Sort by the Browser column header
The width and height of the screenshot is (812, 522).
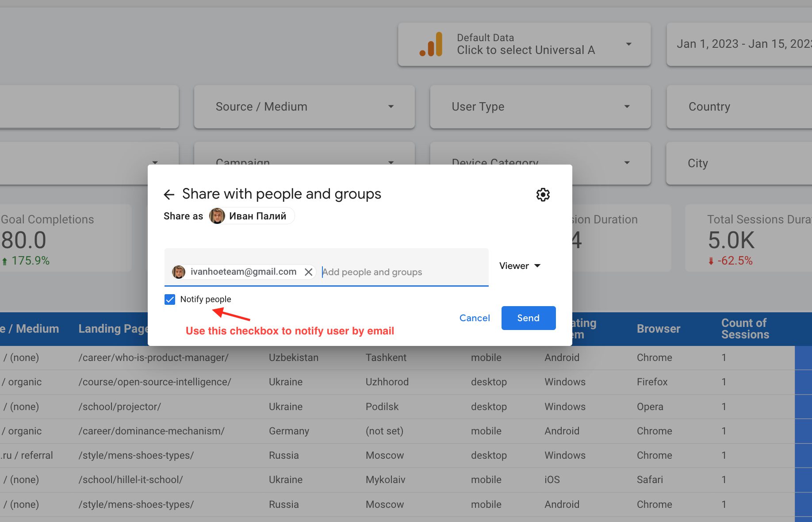[658, 329]
